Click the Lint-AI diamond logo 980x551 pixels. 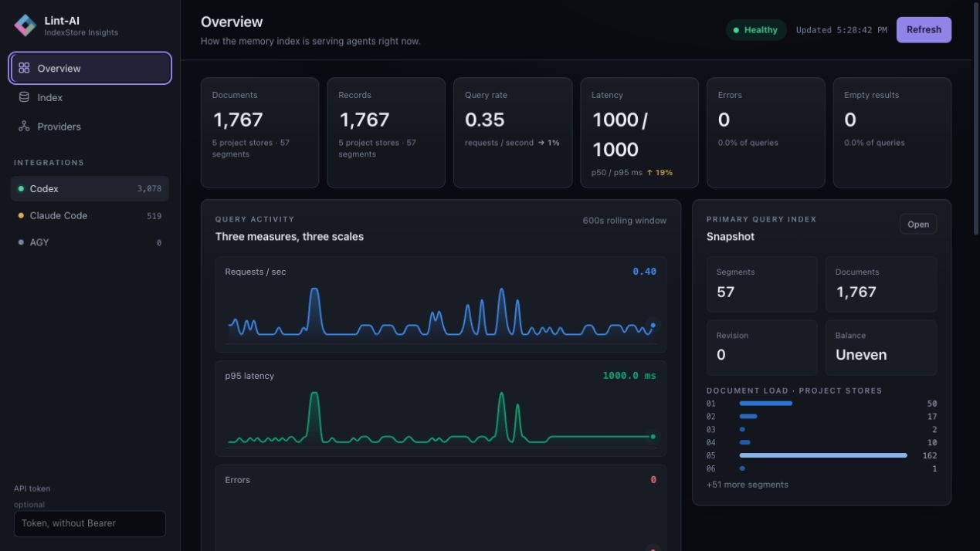pyautogui.click(x=25, y=25)
